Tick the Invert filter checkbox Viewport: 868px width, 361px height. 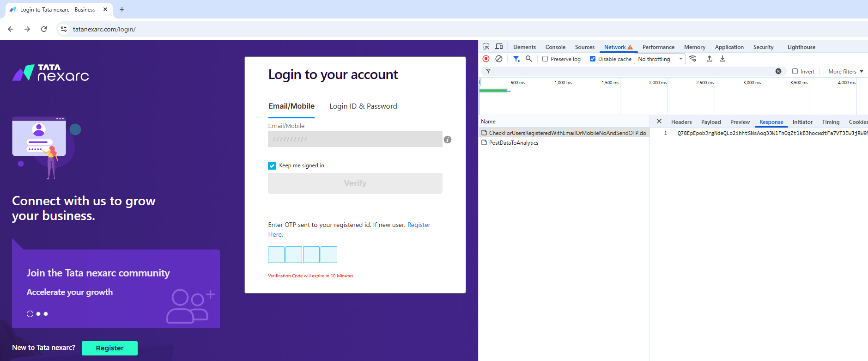[795, 71]
